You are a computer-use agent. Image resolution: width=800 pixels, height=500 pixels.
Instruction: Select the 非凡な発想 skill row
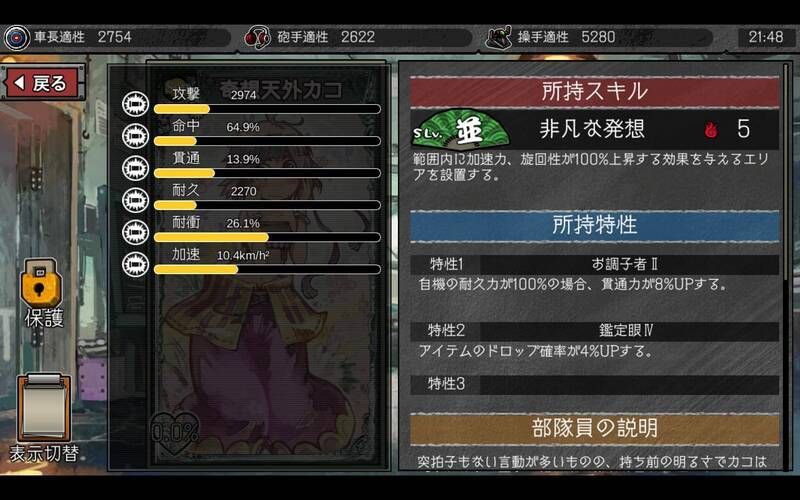[x=594, y=129]
